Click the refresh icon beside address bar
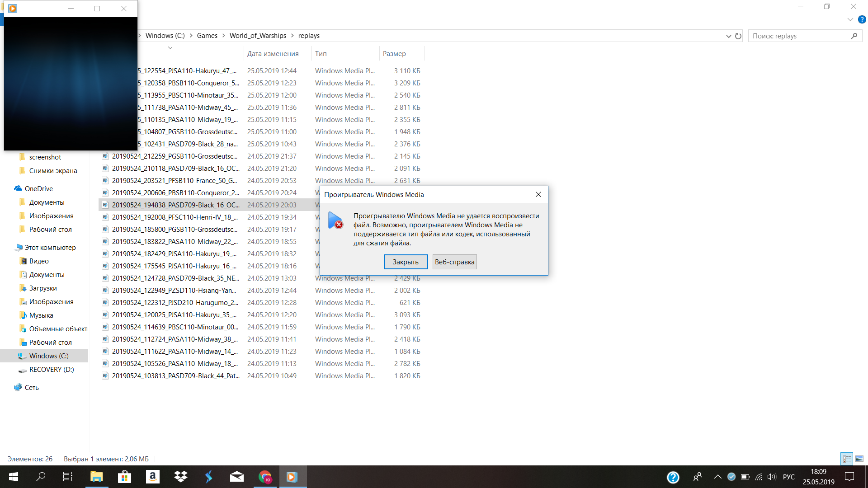Viewport: 868px width, 488px height. (x=738, y=36)
